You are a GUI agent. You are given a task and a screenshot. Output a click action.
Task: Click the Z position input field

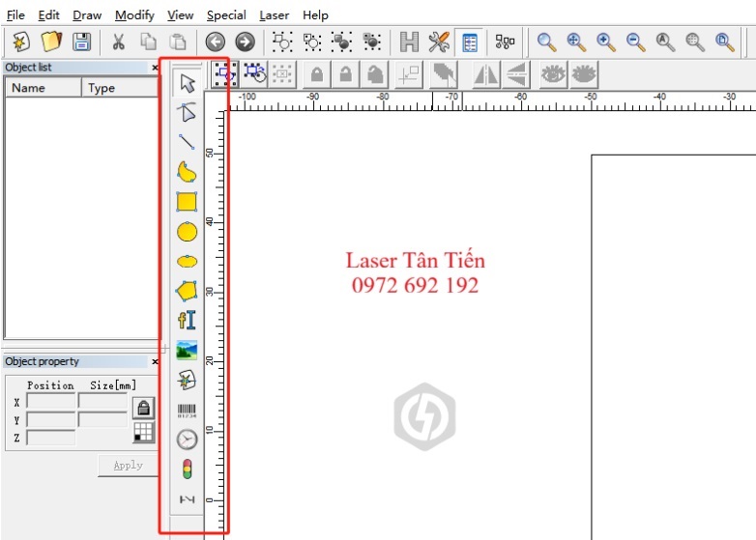click(51, 438)
